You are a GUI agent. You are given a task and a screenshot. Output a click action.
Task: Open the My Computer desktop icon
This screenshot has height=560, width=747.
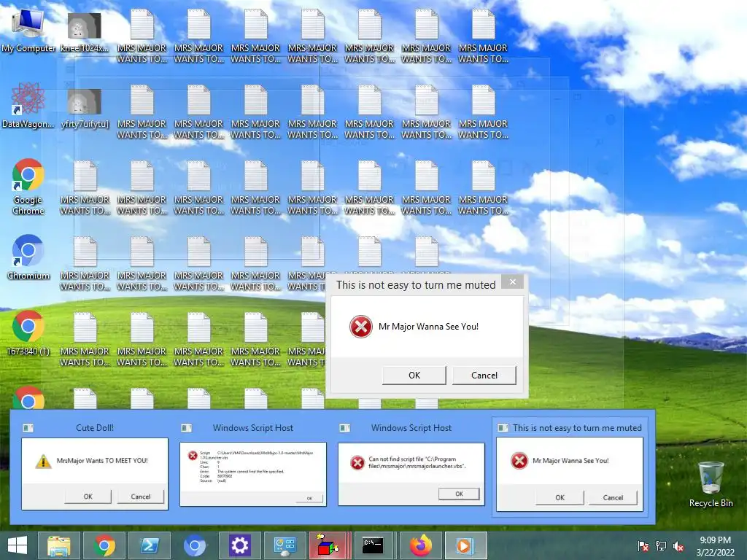[28, 31]
